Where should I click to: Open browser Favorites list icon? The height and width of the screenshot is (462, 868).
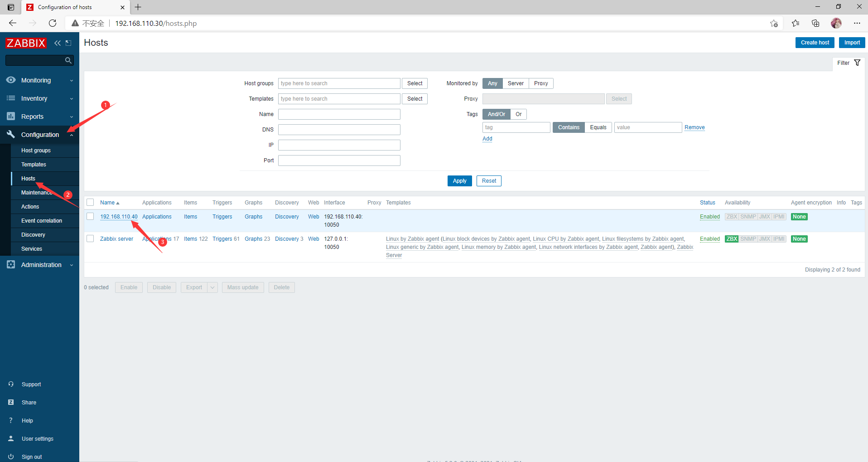coord(796,23)
